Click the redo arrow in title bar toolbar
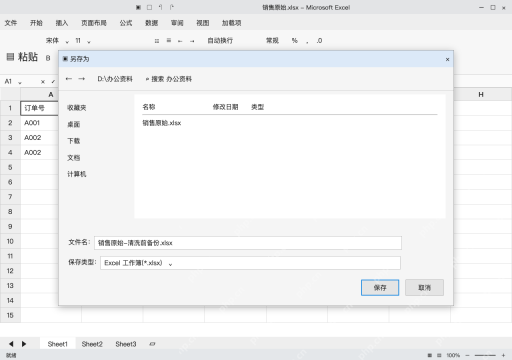512x360 pixels. tap(172, 7)
